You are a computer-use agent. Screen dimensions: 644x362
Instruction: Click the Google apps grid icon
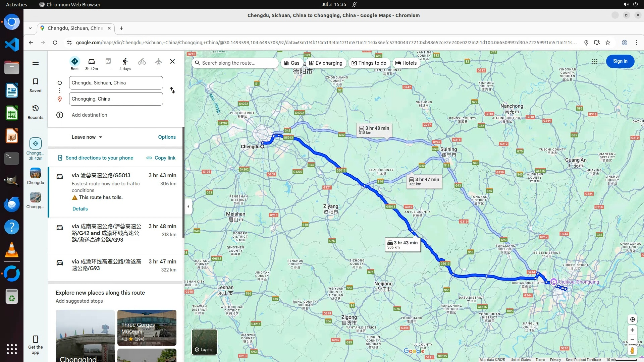pyautogui.click(x=594, y=62)
